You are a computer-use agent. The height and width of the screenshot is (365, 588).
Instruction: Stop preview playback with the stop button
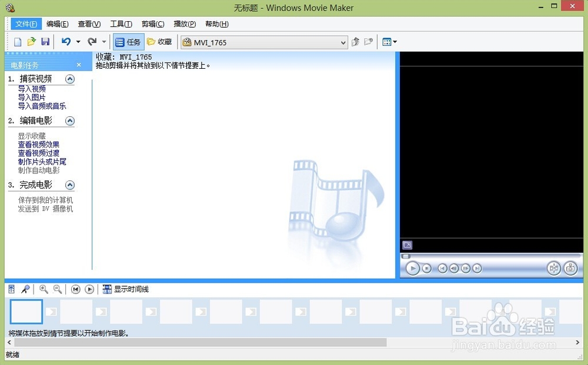[x=426, y=269]
